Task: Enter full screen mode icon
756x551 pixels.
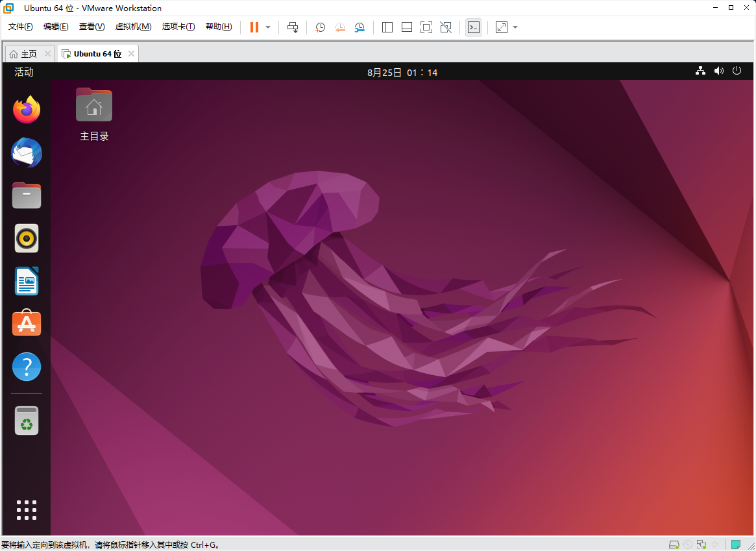Action: tap(426, 27)
